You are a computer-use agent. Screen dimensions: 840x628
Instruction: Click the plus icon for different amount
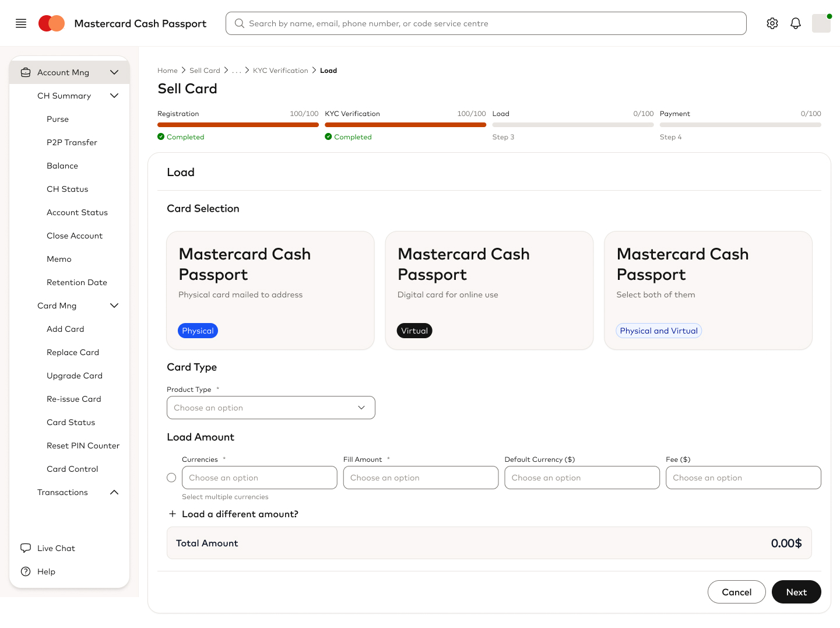point(173,514)
